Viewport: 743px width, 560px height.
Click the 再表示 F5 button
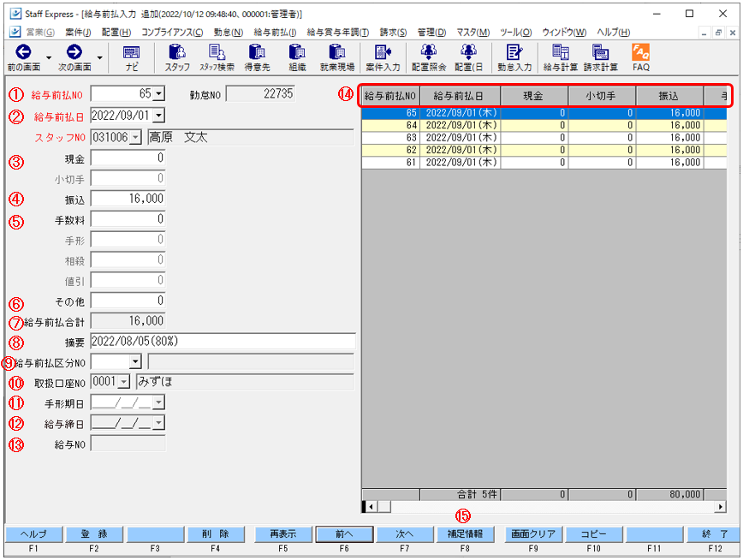tap(283, 534)
